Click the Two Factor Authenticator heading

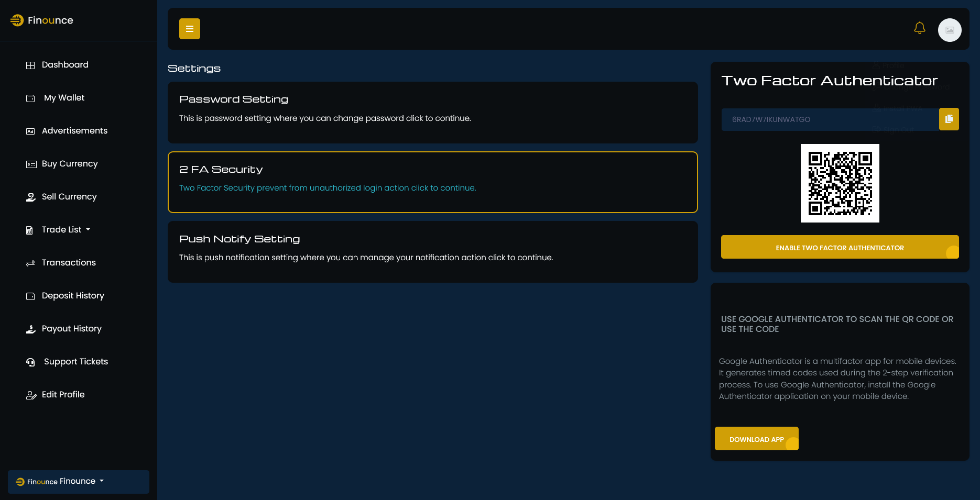coord(830,81)
